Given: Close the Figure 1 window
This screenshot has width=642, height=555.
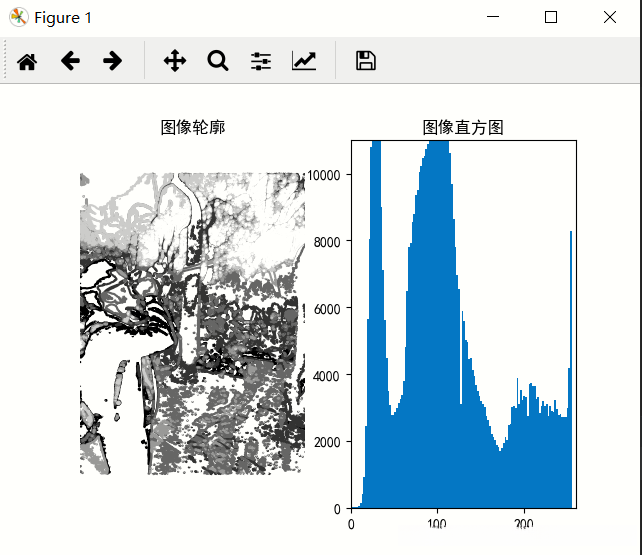Looking at the screenshot, I should coord(610,17).
